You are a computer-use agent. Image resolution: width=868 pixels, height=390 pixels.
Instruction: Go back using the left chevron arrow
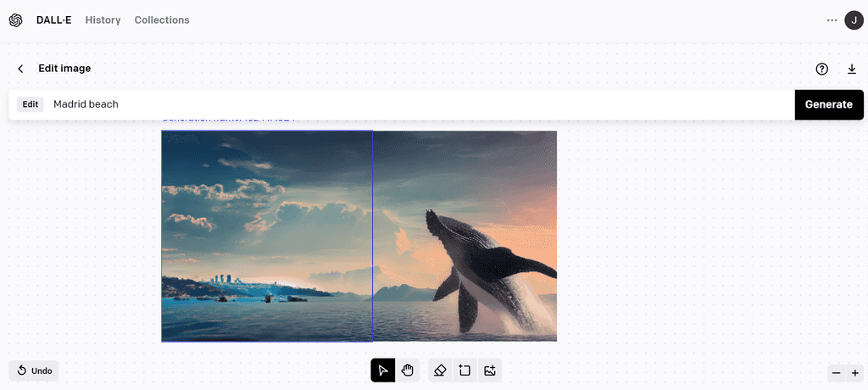point(20,69)
